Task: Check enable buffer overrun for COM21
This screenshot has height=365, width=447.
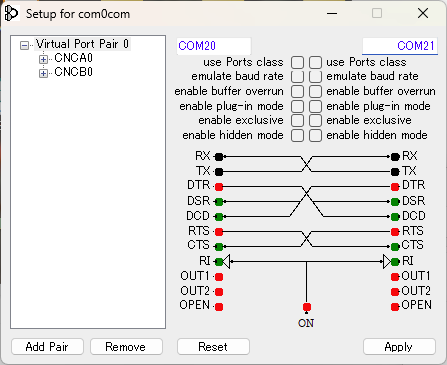Action: click(315, 91)
